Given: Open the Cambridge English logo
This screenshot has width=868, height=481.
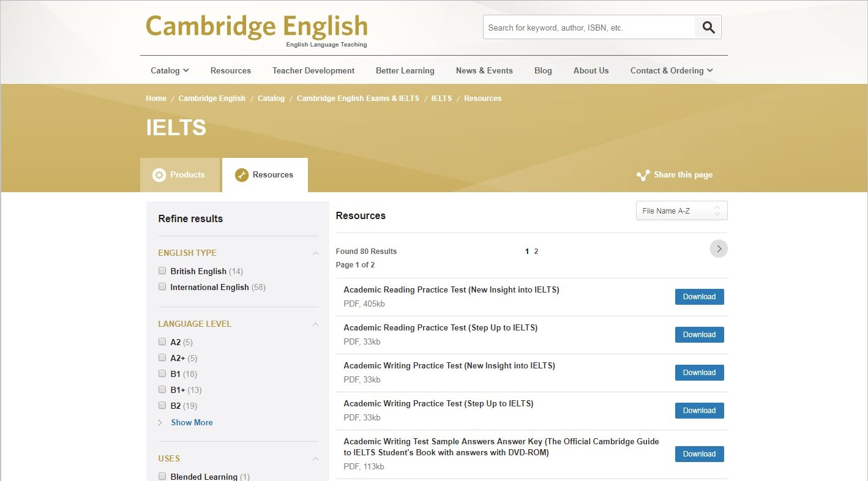Looking at the screenshot, I should pos(257,30).
